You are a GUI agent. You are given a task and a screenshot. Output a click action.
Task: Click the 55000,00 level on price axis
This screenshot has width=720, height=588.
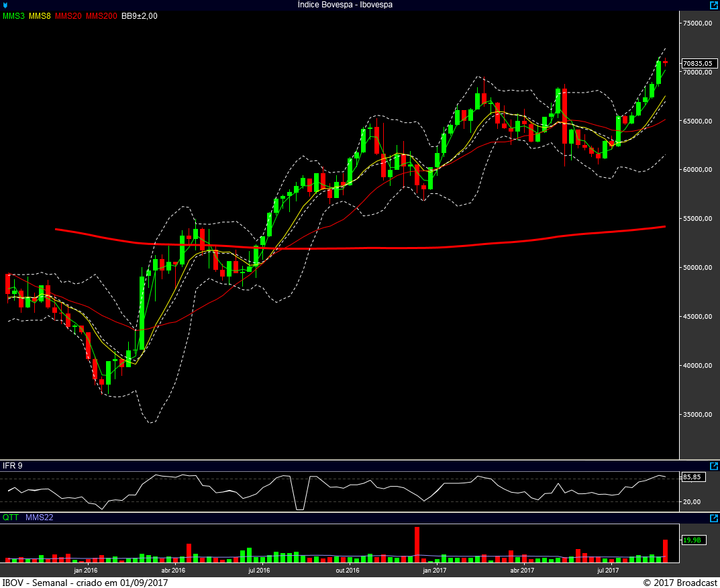(x=698, y=218)
